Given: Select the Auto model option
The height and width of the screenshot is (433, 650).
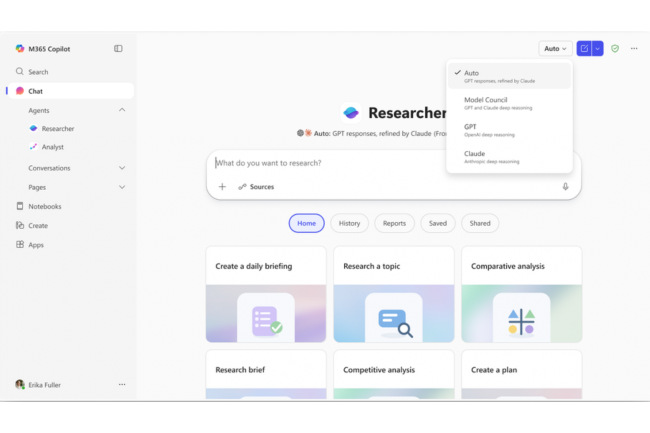Looking at the screenshot, I should [x=509, y=76].
